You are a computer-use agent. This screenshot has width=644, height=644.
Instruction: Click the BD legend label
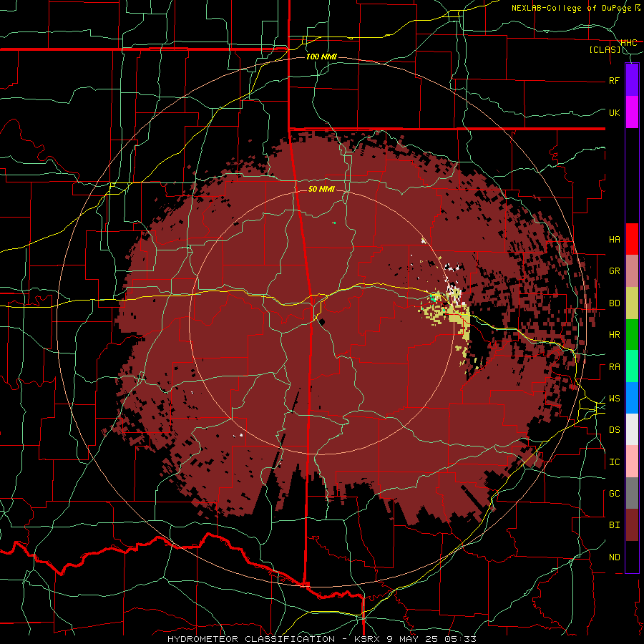(x=614, y=303)
